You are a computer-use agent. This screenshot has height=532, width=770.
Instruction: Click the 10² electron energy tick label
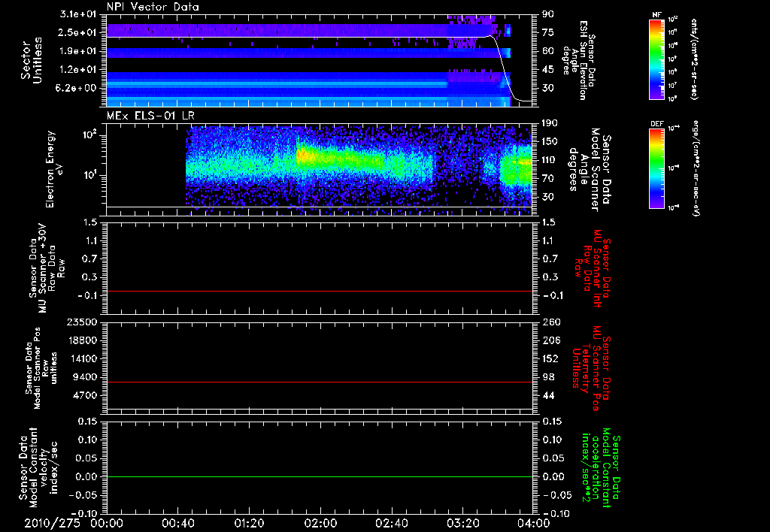[89, 135]
